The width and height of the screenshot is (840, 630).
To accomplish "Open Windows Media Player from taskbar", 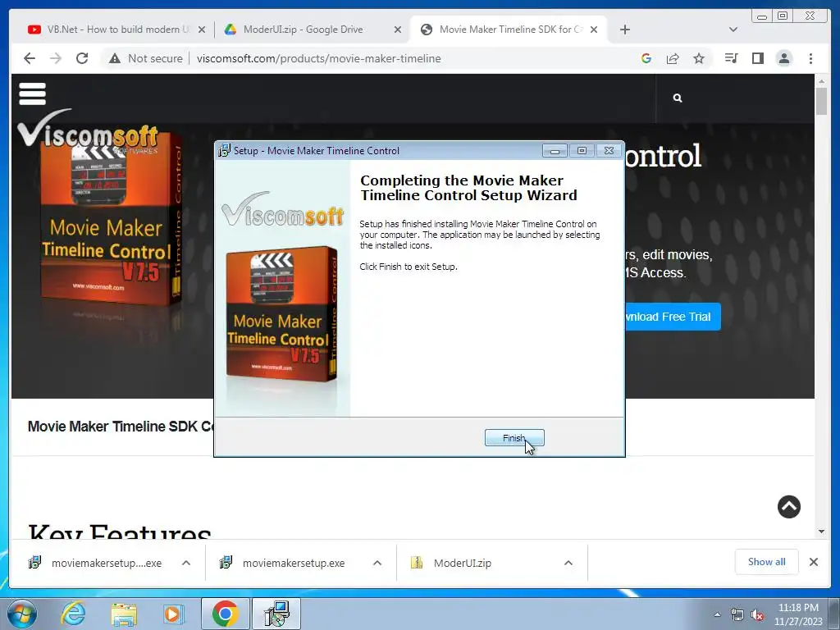I will pyautogui.click(x=173, y=614).
